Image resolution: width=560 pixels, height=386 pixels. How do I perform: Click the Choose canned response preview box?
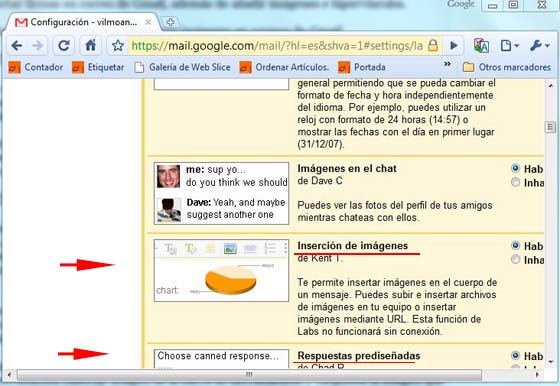pyautogui.click(x=221, y=359)
